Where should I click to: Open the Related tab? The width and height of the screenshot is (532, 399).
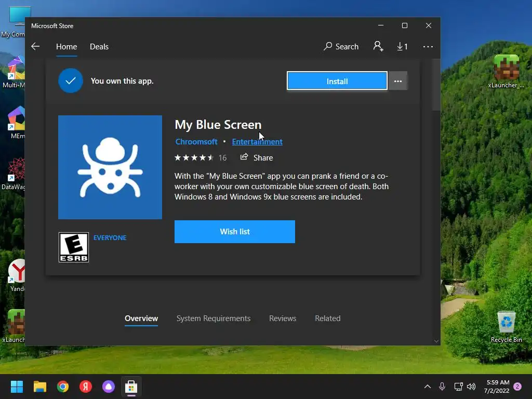click(328, 318)
